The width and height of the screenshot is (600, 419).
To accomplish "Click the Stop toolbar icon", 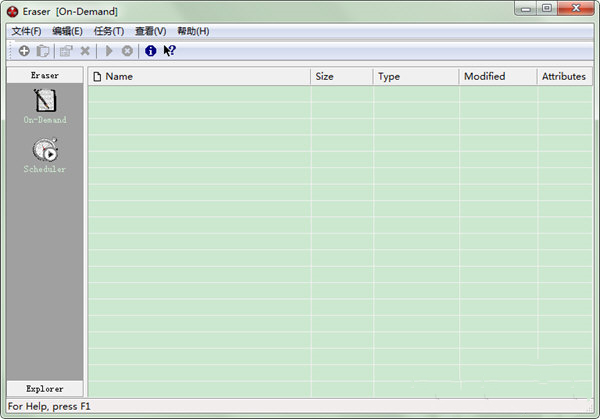I will pos(127,50).
